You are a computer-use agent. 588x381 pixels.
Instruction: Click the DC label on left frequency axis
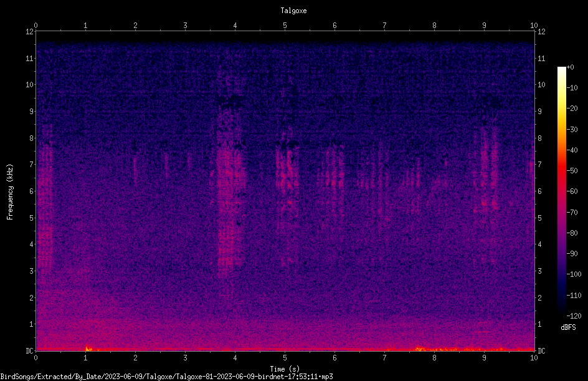pyautogui.click(x=29, y=351)
